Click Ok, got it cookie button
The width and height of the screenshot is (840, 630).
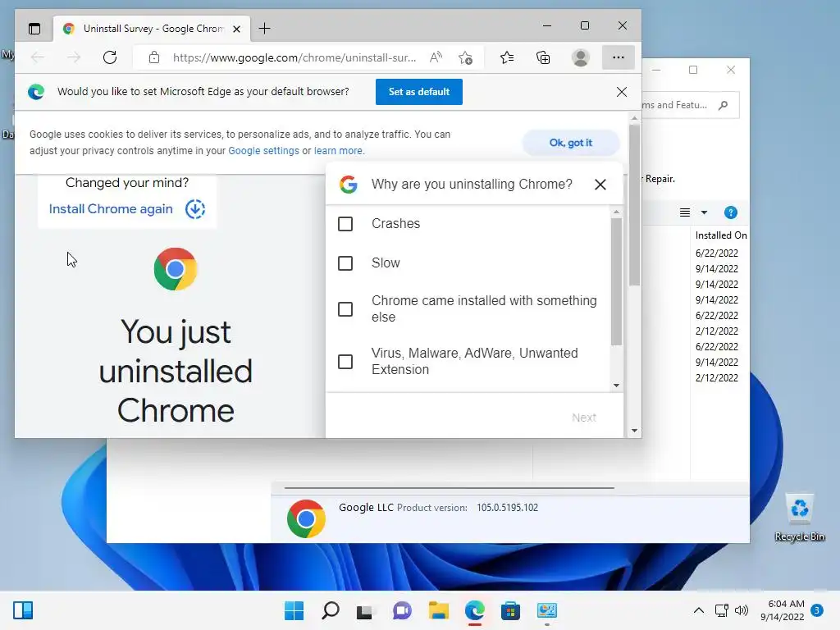point(571,143)
